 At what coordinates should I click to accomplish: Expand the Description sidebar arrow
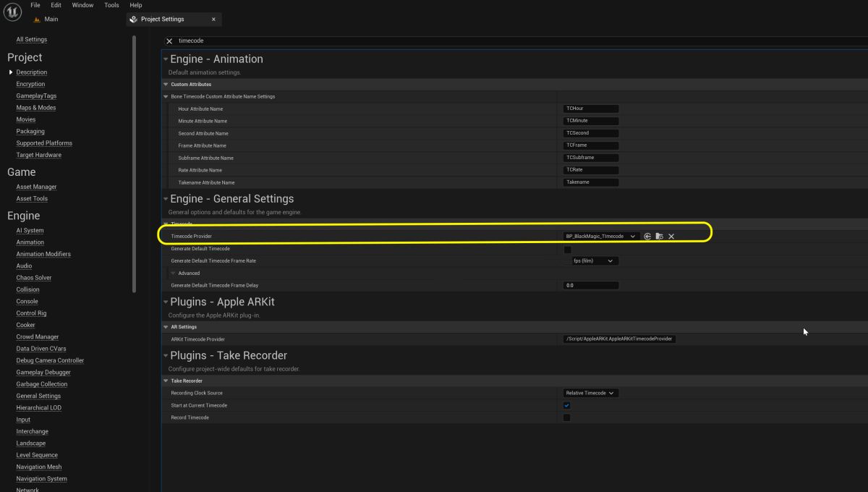tap(11, 72)
